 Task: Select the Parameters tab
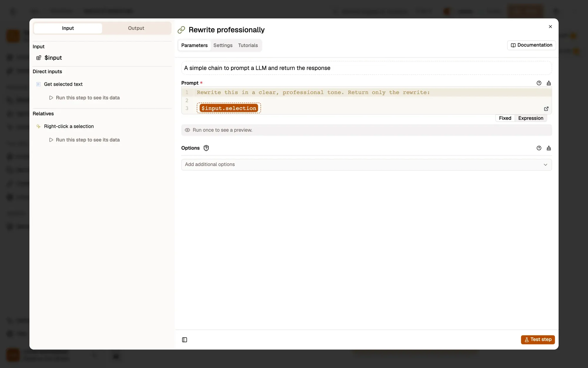[194, 45]
